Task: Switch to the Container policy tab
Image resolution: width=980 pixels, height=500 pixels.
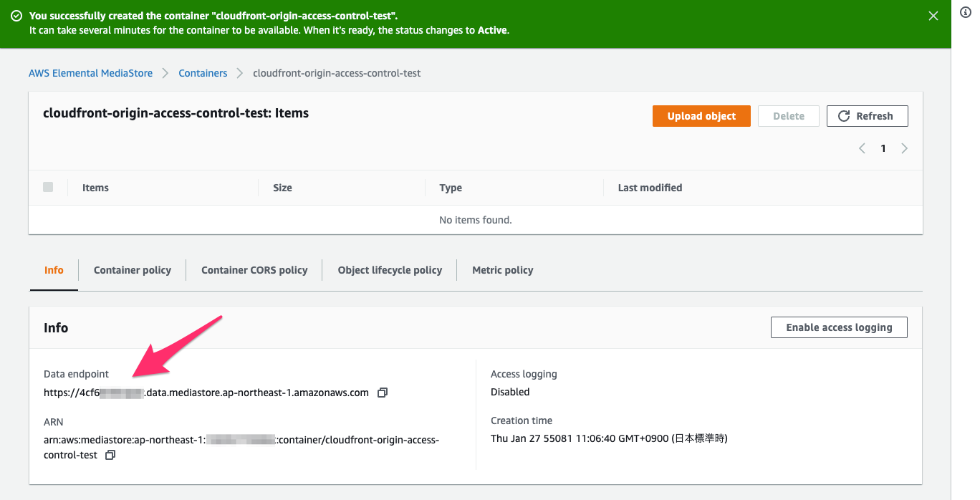Action: [x=133, y=270]
